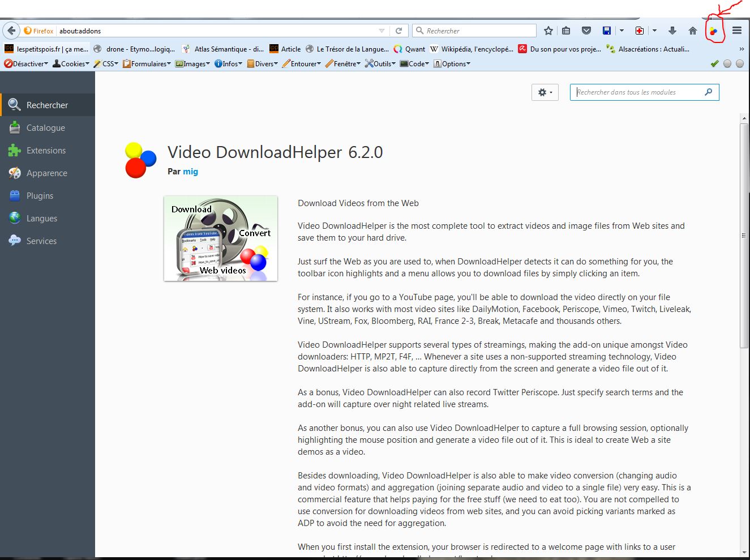Select Extensions in the sidebar
The height and width of the screenshot is (560, 750).
coord(46,151)
